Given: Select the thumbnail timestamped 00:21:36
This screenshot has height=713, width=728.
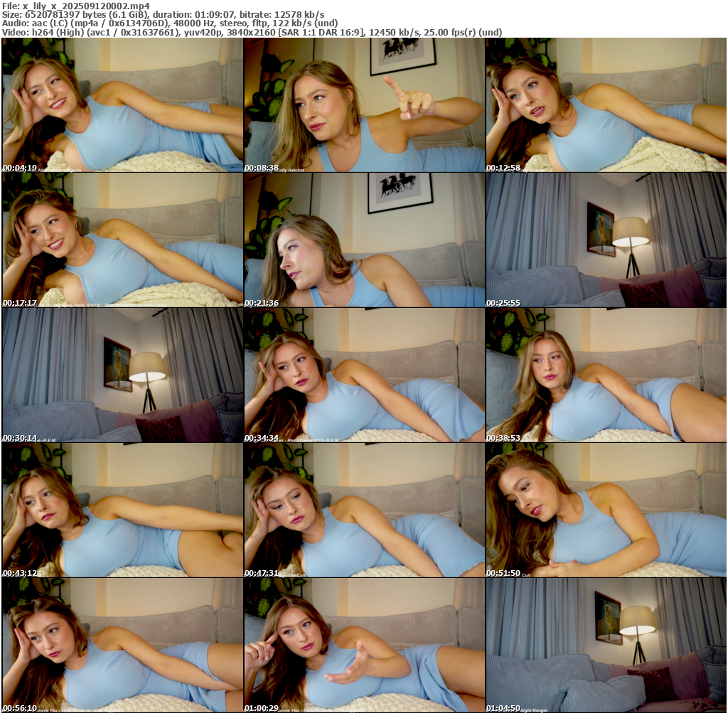Looking at the screenshot, I should (365, 240).
